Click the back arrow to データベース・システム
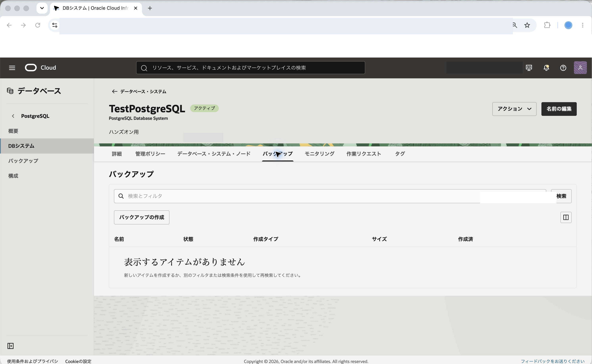This screenshot has height=364, width=592. tap(115, 91)
